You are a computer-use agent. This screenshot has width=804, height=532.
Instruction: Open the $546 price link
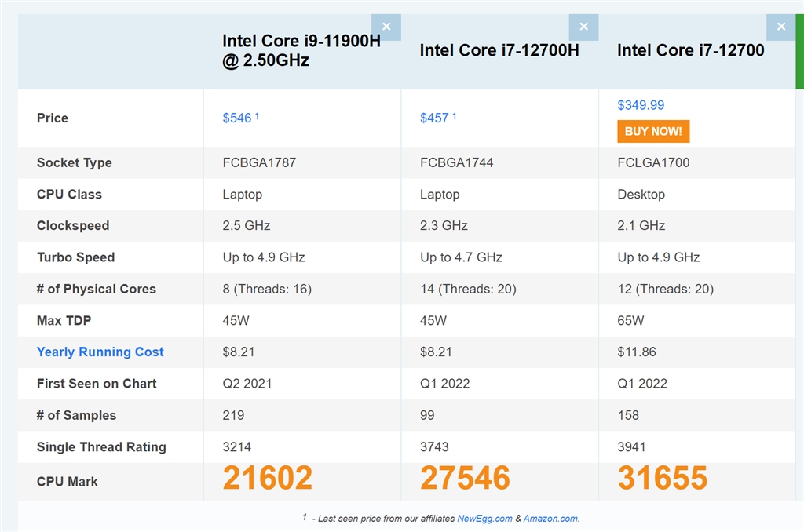tap(237, 118)
